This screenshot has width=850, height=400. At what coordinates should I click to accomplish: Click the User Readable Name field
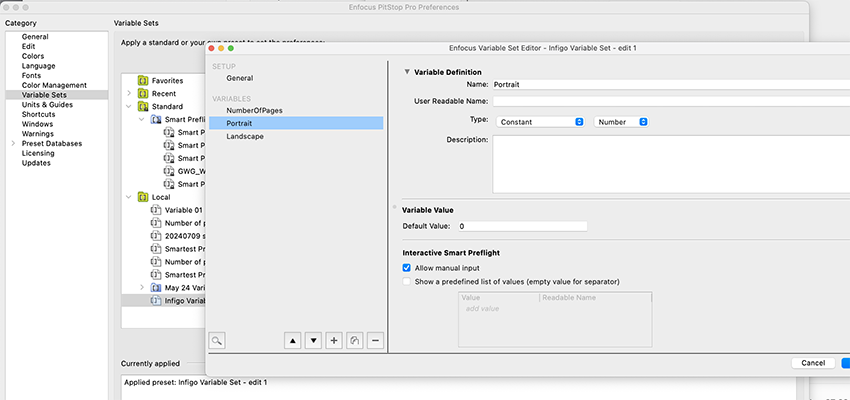tap(671, 101)
